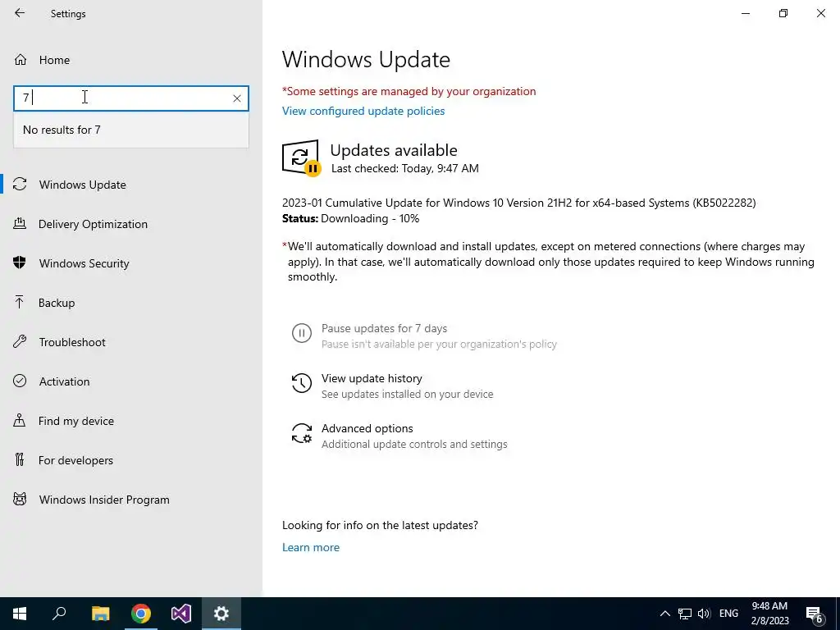Click 'Last checked: Today, 9:47 AM' text
The height and width of the screenshot is (630, 840).
[x=405, y=168]
